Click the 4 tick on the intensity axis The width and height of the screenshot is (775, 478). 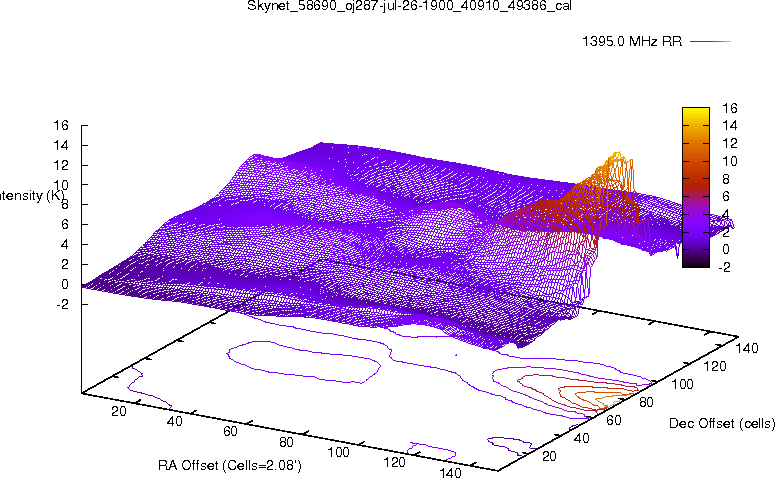(65, 245)
